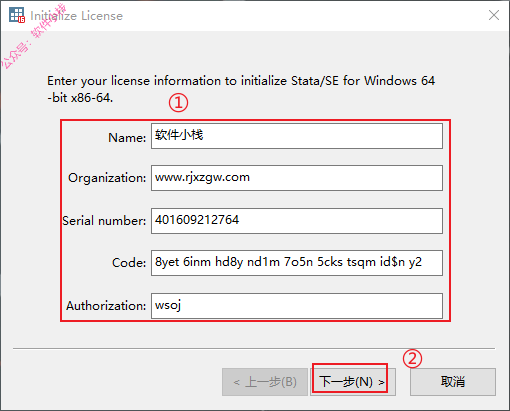510x411 pixels.
Task: Click the 'Enter your license information' instruction text
Action: pos(241,89)
